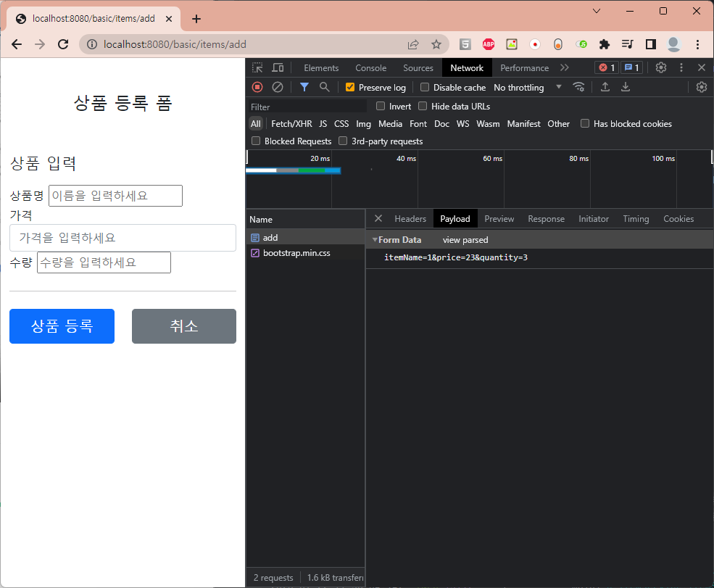Viewport: 714px width, 588px height.
Task: Click the 가격 price input field
Action: tap(123, 238)
